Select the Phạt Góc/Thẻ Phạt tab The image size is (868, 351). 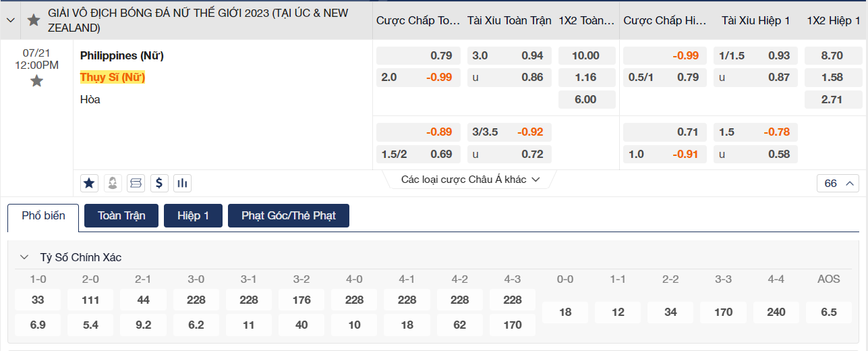pyautogui.click(x=288, y=216)
